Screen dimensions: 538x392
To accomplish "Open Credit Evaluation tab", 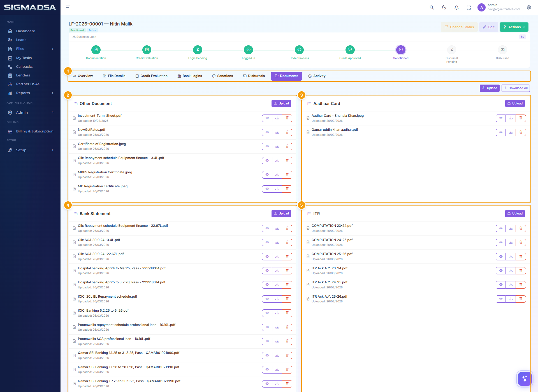I will 151,76.
